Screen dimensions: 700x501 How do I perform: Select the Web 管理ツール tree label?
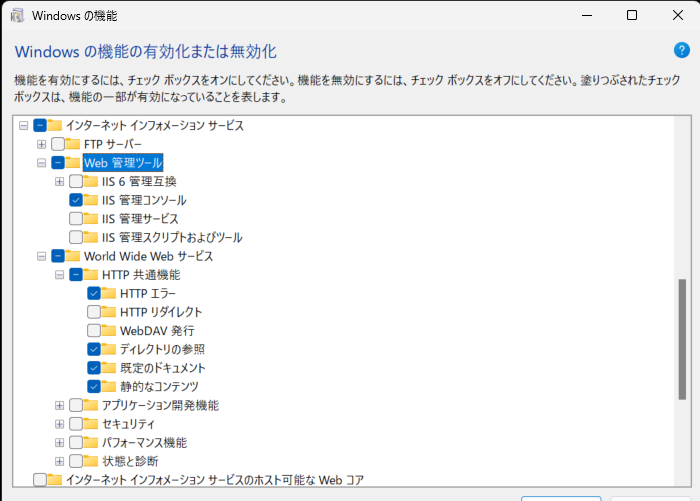click(x=123, y=163)
